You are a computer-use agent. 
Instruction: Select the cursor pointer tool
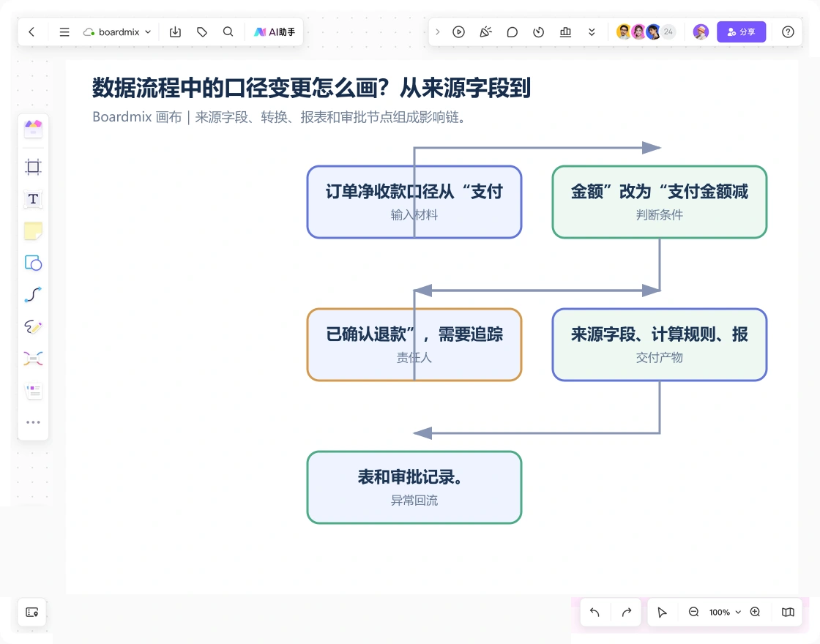tap(662, 612)
